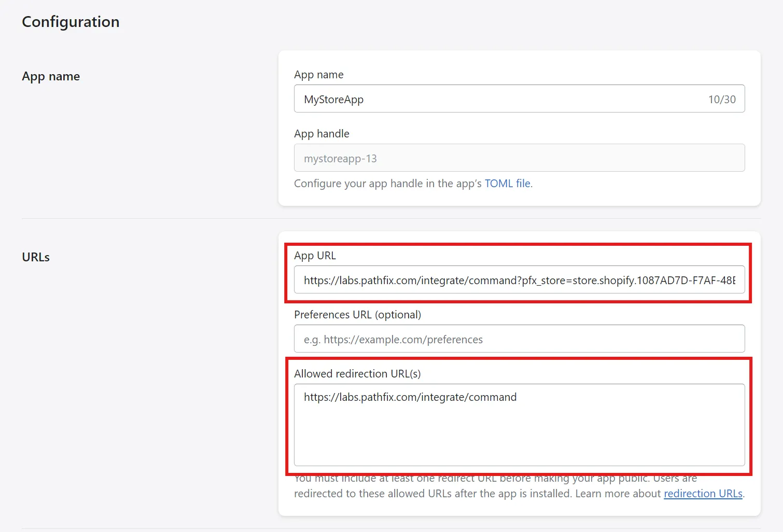Click the Configuration page heading

pos(71,22)
